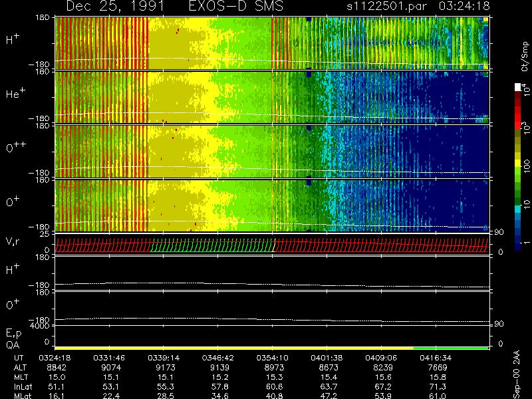
Task: Click the altitude value '9139'
Action: tap(220, 368)
